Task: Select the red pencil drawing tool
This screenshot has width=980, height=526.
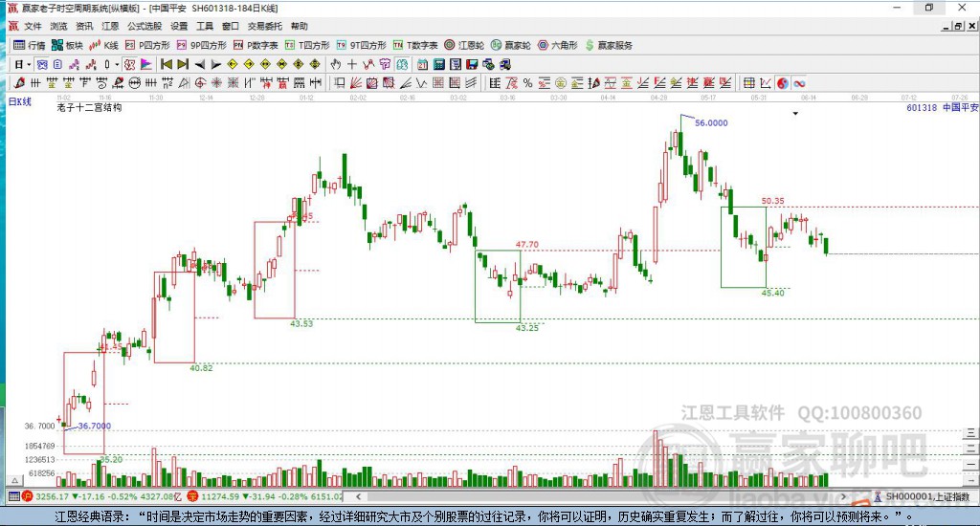Action: [x=19, y=83]
